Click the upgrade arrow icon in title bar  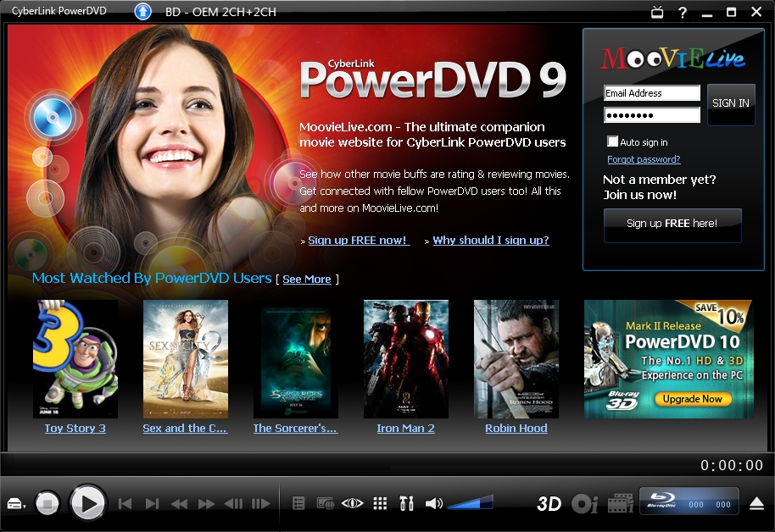142,11
